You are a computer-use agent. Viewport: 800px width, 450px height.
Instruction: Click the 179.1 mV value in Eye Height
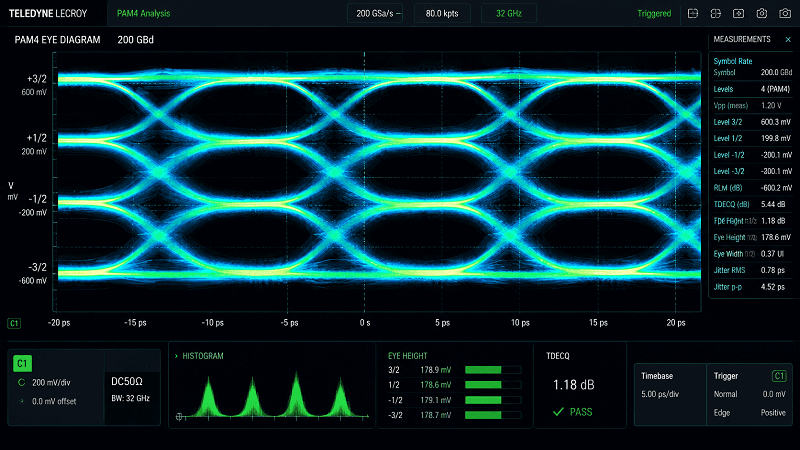coord(436,400)
